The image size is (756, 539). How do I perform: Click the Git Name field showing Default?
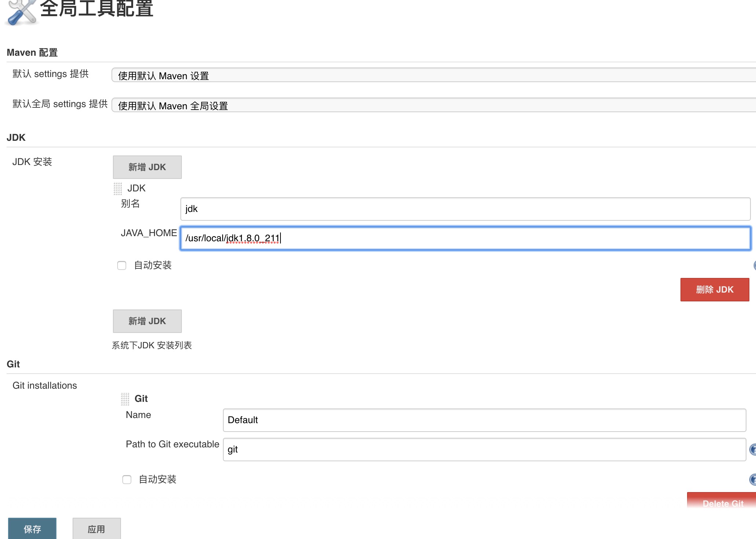tap(403, 420)
